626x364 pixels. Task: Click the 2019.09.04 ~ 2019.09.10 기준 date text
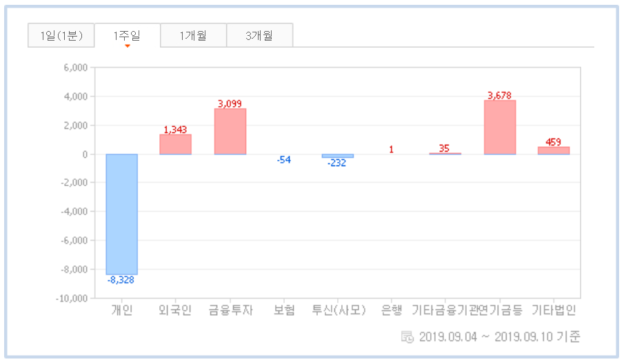pyautogui.click(x=499, y=337)
